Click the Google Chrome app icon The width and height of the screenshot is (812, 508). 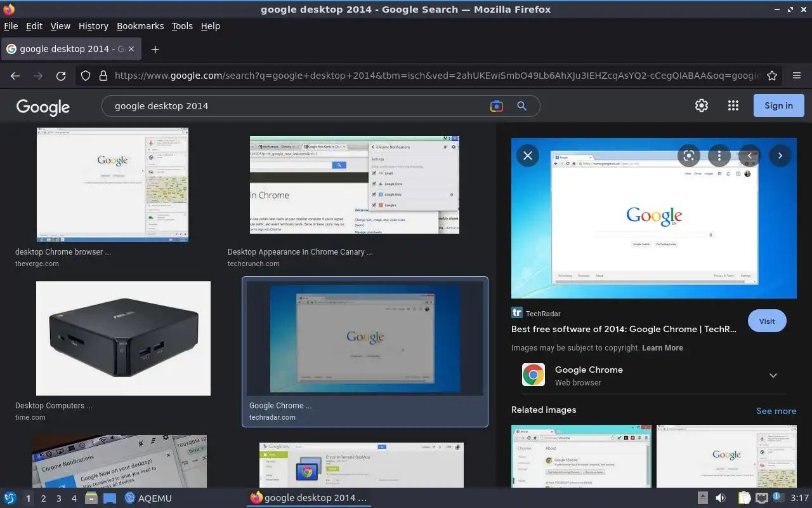[x=534, y=375]
